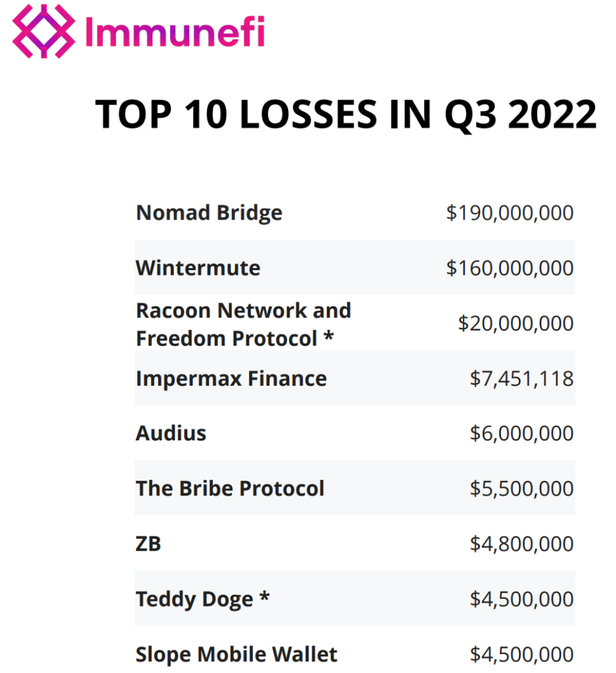616x673 pixels.
Task: Select The Bribe Protocol row label
Action: pos(230,489)
